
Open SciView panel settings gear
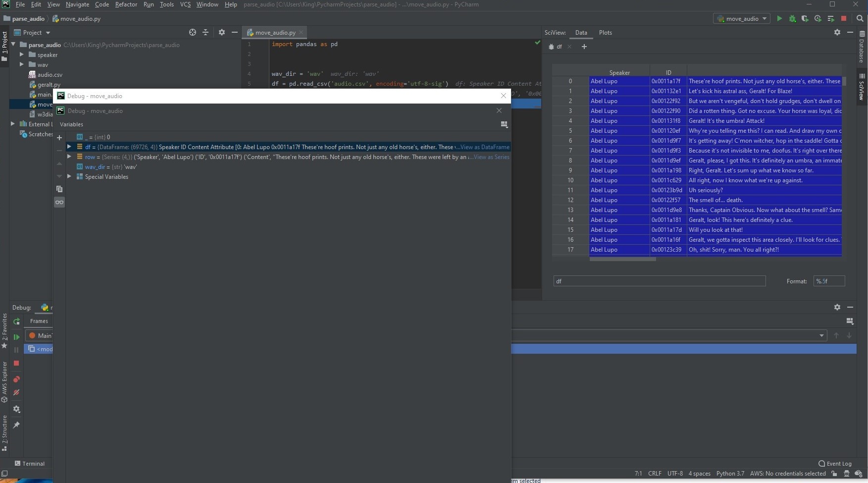(837, 32)
